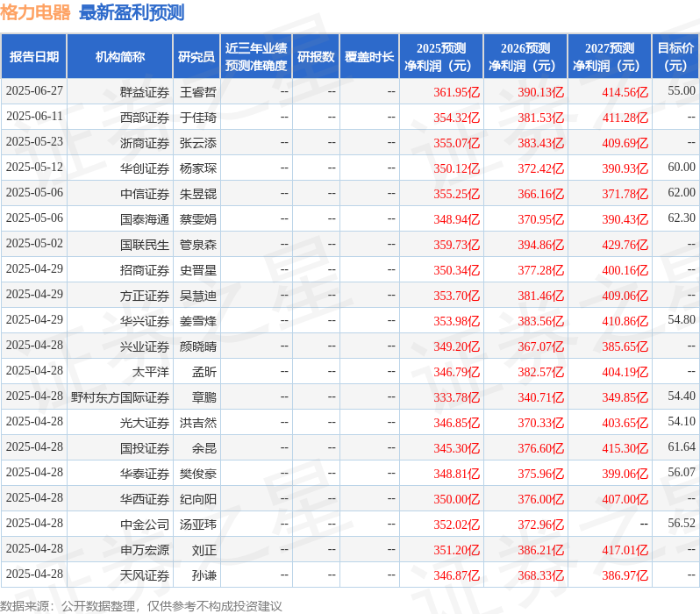700x614 pixels.
Task: Click the 数据来源 footnote text
Action: click(x=141, y=606)
